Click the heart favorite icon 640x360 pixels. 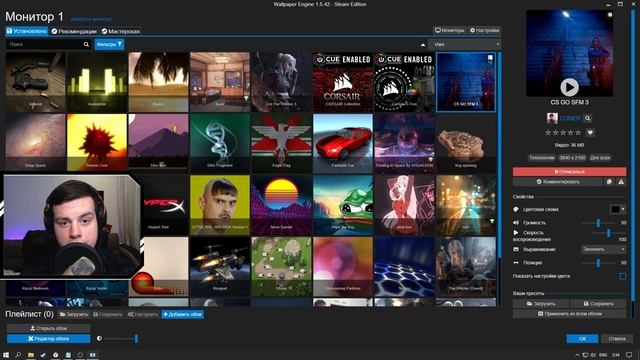point(590,133)
